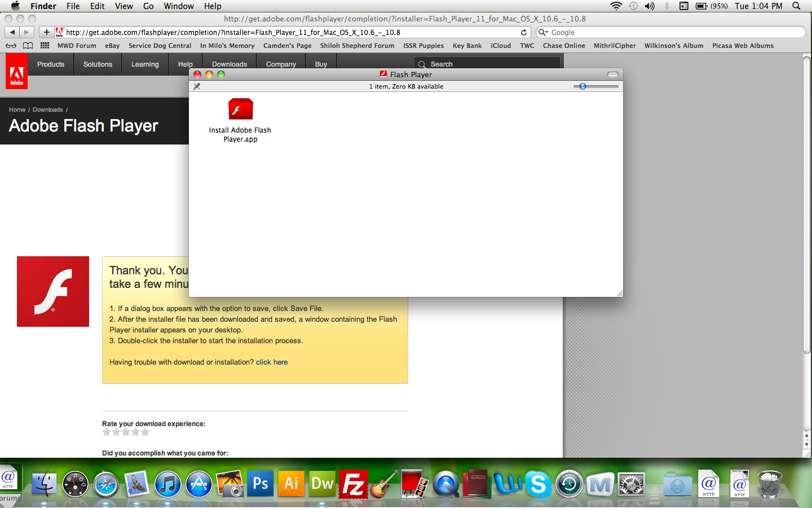This screenshot has width=812, height=508.
Task: Open System Preferences gear in the Dock
Action: coord(631,484)
